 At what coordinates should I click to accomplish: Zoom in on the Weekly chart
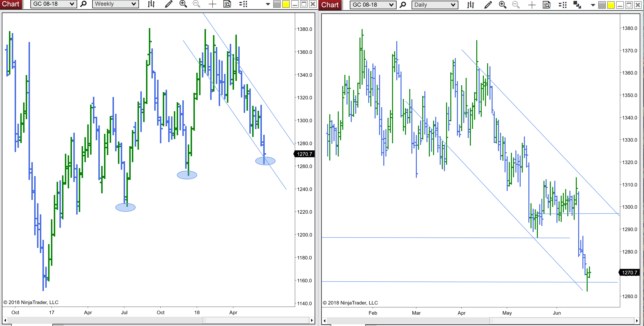[x=183, y=4]
